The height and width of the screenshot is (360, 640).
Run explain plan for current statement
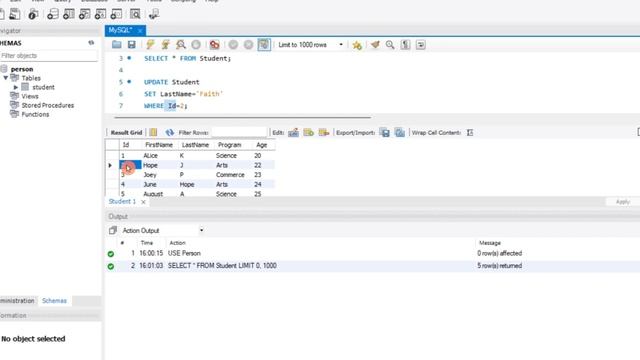point(180,44)
